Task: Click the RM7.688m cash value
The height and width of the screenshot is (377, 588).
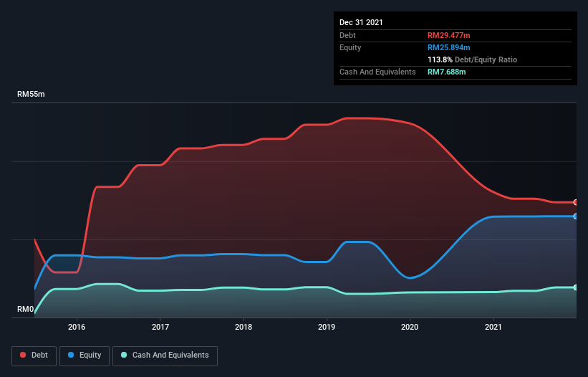Action: pyautogui.click(x=447, y=72)
